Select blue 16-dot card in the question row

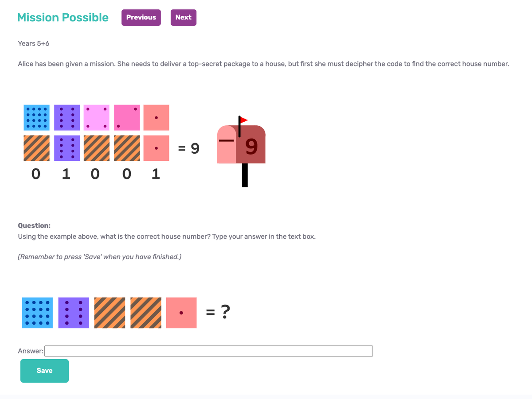(x=37, y=313)
